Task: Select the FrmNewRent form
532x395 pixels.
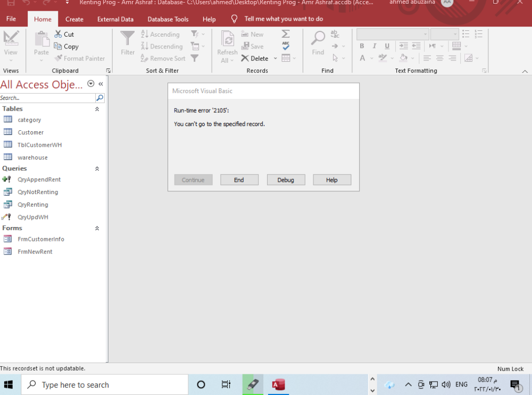Action: click(35, 251)
